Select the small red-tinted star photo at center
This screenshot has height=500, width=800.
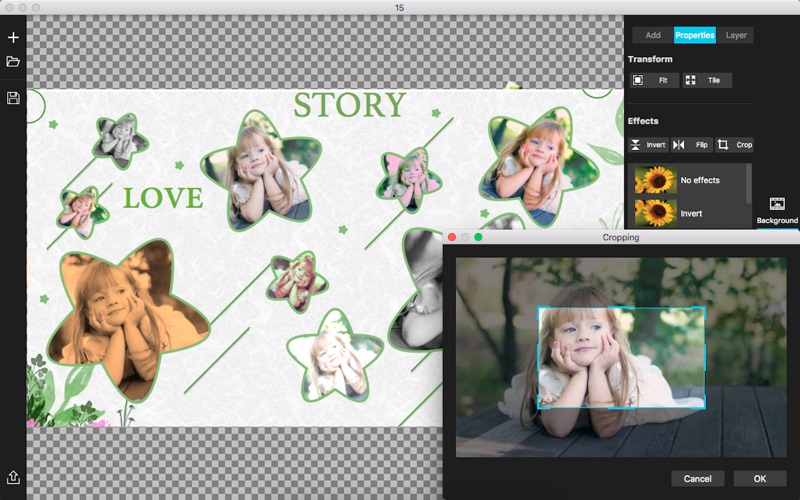pyautogui.click(x=297, y=281)
